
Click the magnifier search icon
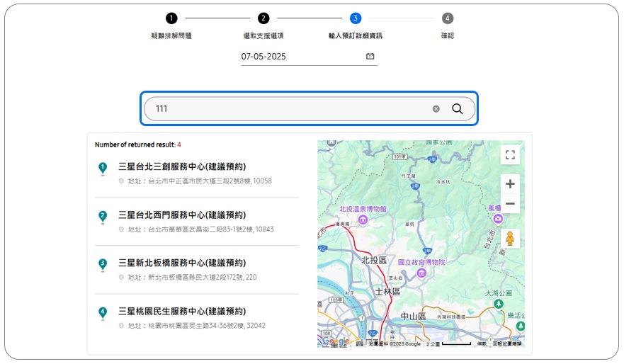458,108
